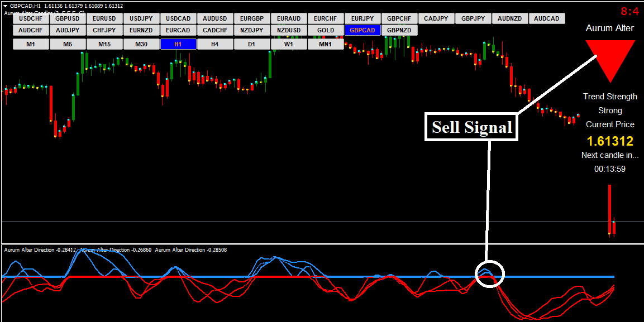Click the large red candle at right
Screen dimensions: 644x322
[610, 209]
